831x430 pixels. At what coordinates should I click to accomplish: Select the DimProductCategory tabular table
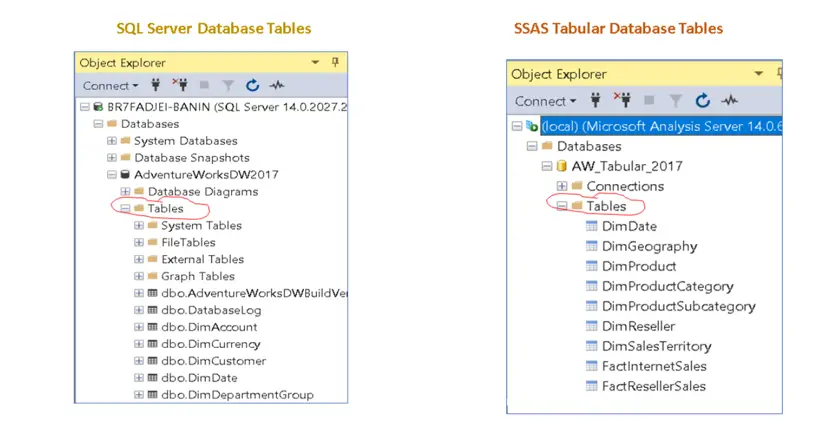click(667, 286)
